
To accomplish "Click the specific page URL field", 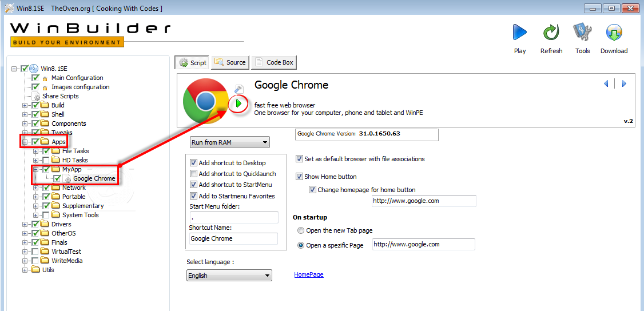I will coord(423,244).
